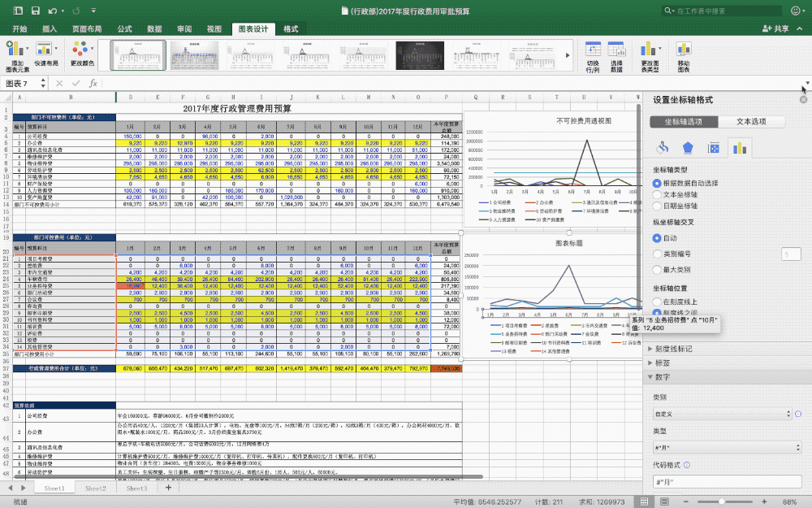
Task: Open the 数据 (Data) ribbon tab
Action: pyautogui.click(x=154, y=29)
